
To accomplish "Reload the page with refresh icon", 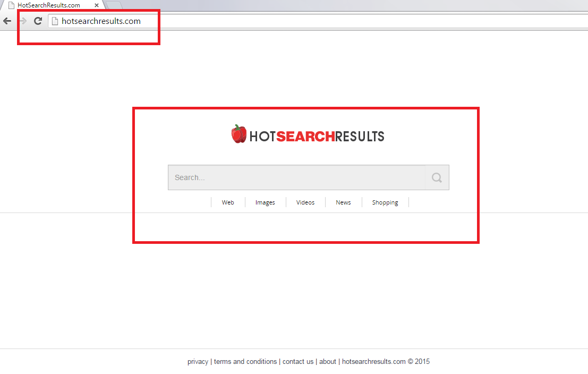I will 38,21.
